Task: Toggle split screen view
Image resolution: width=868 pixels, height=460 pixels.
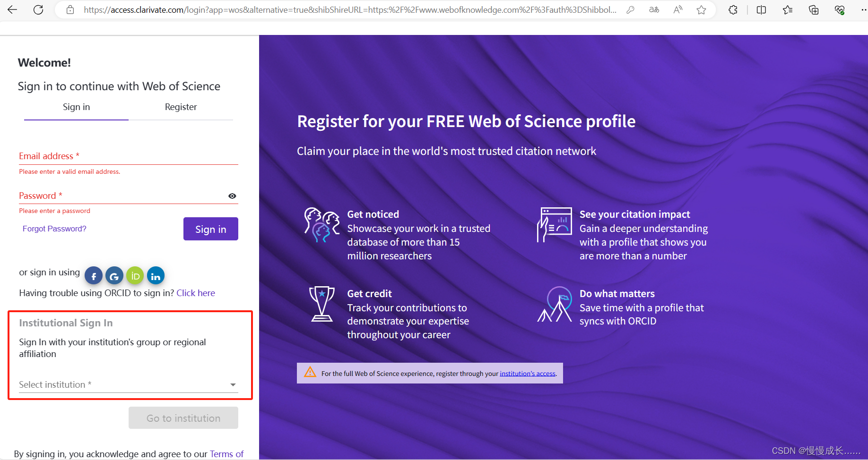Action: pos(761,9)
